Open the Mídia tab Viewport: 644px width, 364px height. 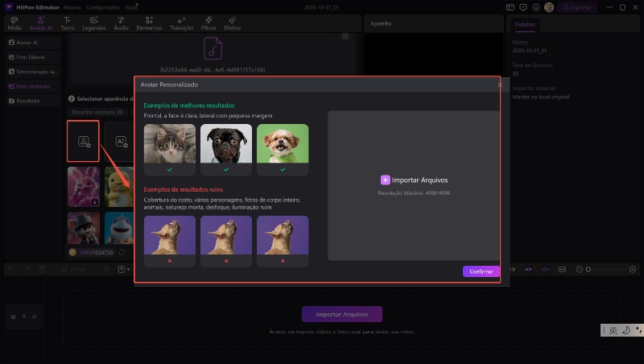pos(14,23)
